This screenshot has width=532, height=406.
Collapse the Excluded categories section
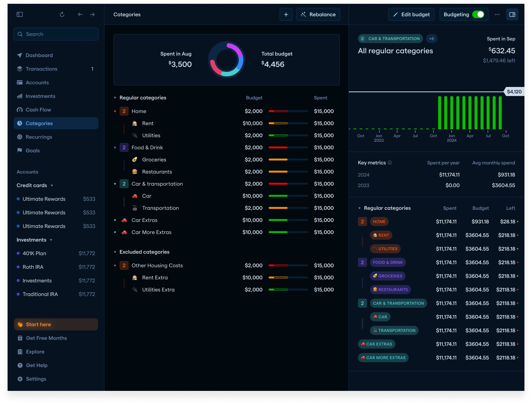point(115,252)
